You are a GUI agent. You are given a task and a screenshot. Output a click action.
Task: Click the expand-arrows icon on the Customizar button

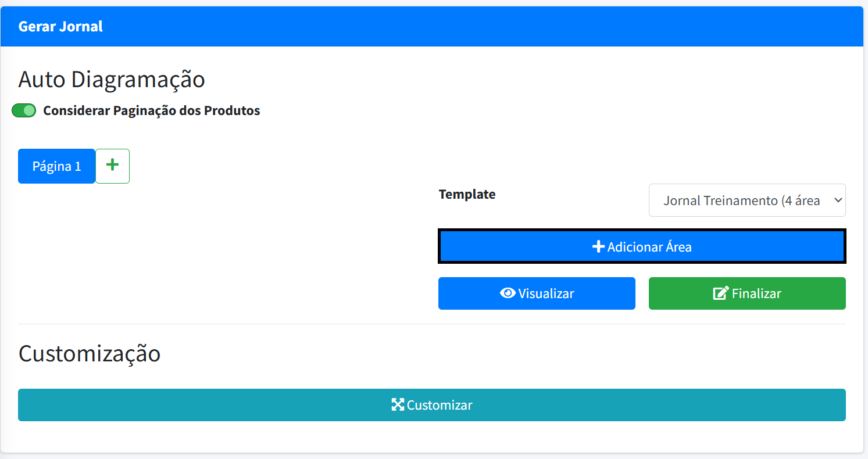pyautogui.click(x=398, y=405)
